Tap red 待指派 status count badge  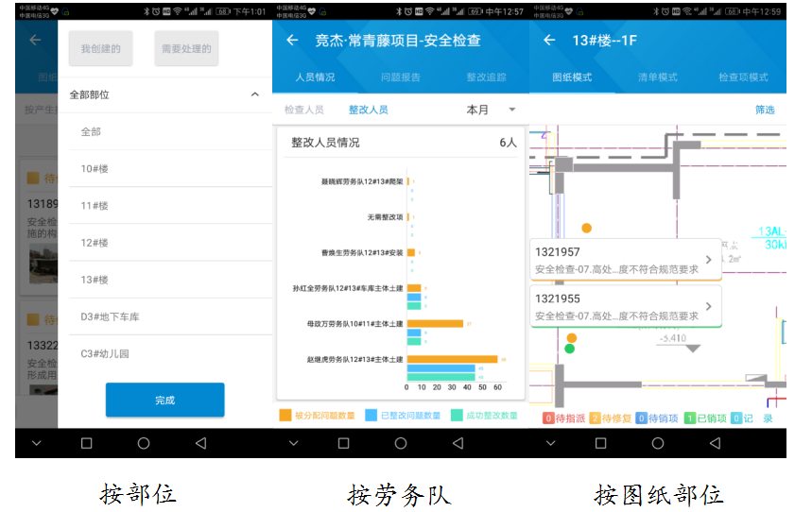tap(548, 418)
